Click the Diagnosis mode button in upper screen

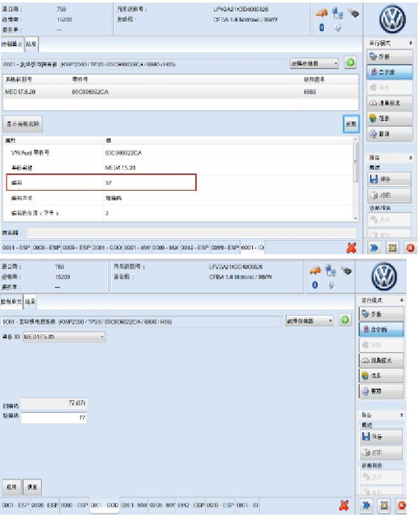[x=389, y=56]
